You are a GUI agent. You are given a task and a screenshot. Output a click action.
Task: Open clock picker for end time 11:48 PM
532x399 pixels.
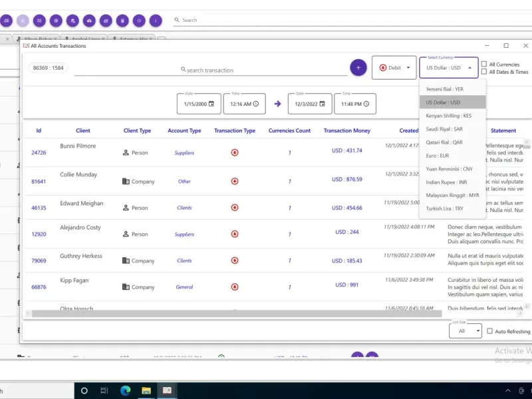[366, 104]
